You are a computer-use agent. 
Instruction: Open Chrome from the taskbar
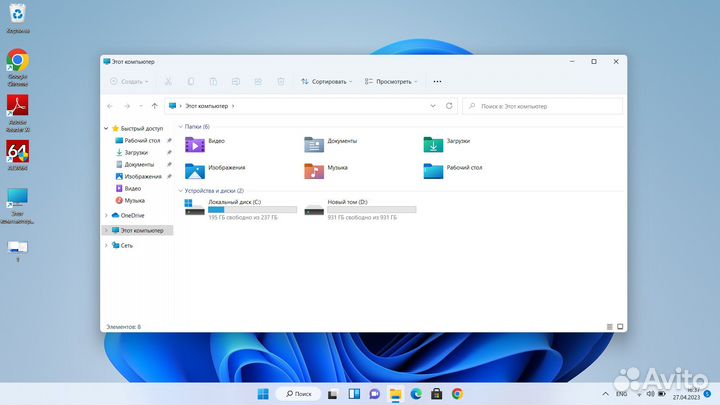(x=457, y=394)
